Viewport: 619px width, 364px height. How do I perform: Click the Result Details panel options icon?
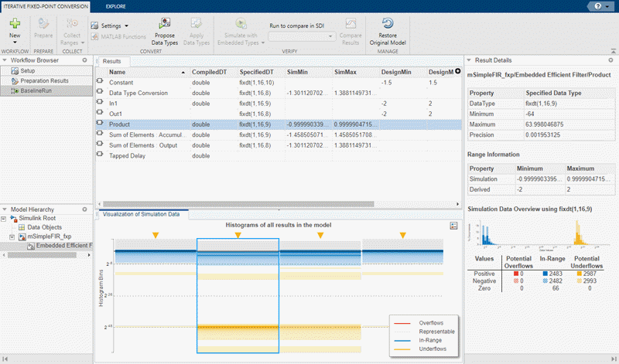pos(612,60)
